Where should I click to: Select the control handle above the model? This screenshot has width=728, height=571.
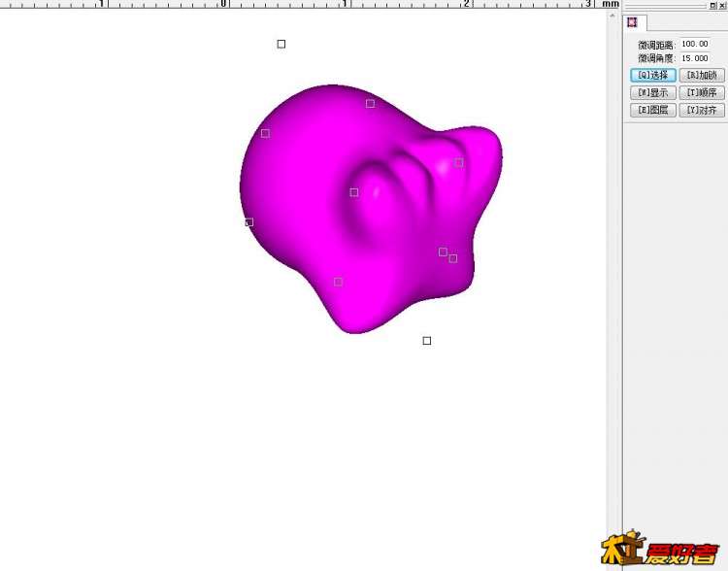[x=281, y=44]
